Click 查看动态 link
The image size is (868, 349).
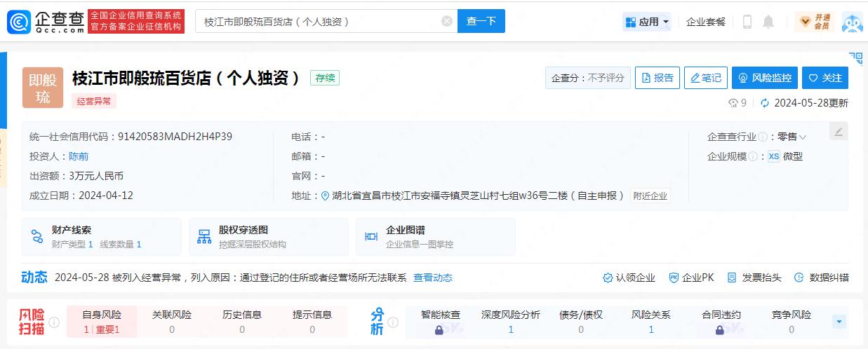tap(433, 278)
